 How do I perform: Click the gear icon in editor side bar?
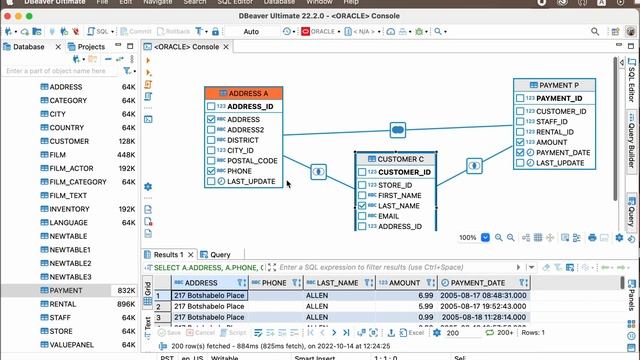pos(148,187)
